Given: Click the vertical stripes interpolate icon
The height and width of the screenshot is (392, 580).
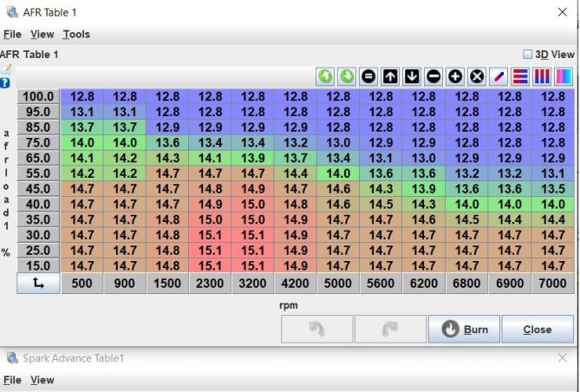Looking at the screenshot, I should [542, 76].
